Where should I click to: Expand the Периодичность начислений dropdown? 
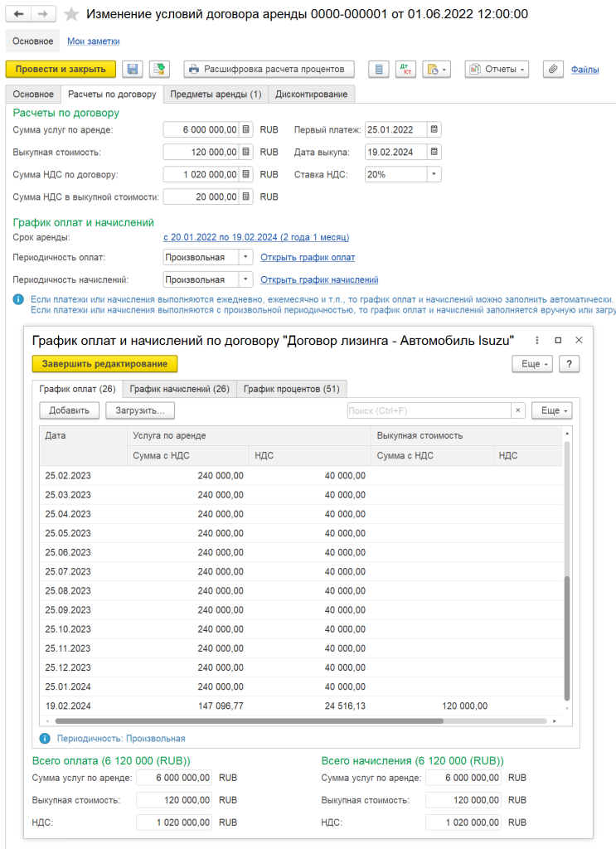[x=245, y=280]
